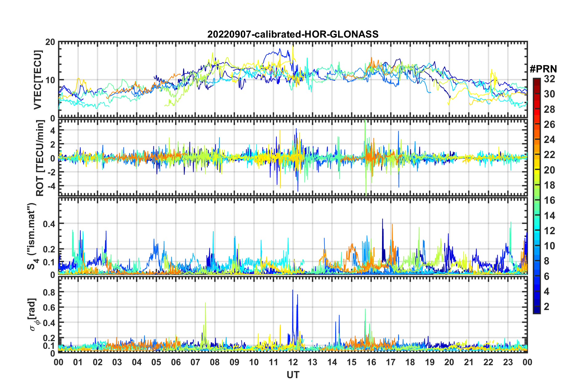This screenshot has width=586, height=392.
Task: Click the S4 y-axis label
Action: (32, 236)
